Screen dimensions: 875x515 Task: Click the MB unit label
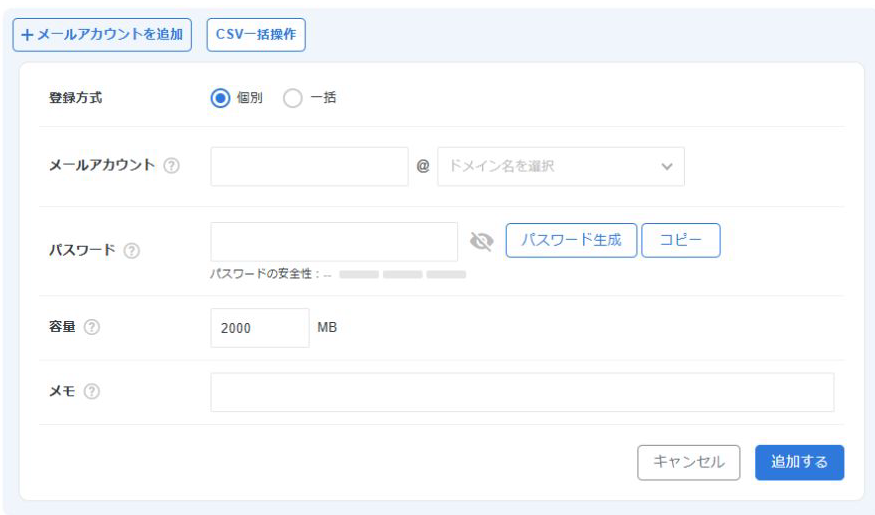[327, 327]
